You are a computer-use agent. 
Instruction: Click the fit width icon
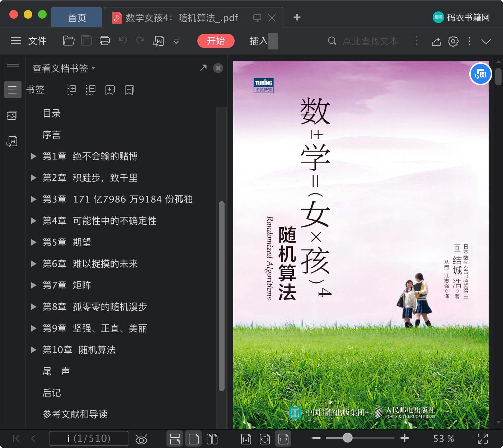(283, 439)
